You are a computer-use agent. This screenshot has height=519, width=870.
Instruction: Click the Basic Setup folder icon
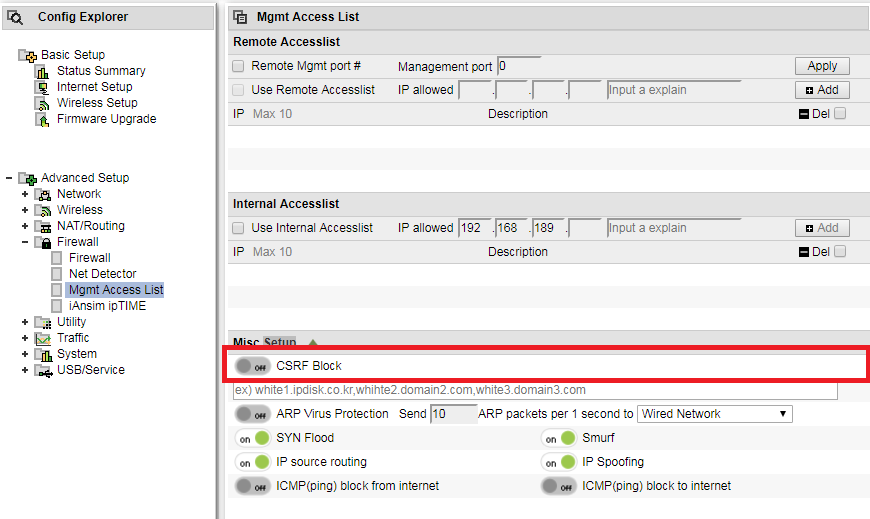point(28,55)
